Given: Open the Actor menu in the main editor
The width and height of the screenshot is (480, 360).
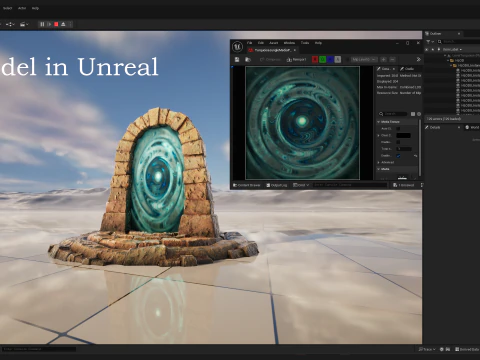Looking at the screenshot, I should coord(22,8).
